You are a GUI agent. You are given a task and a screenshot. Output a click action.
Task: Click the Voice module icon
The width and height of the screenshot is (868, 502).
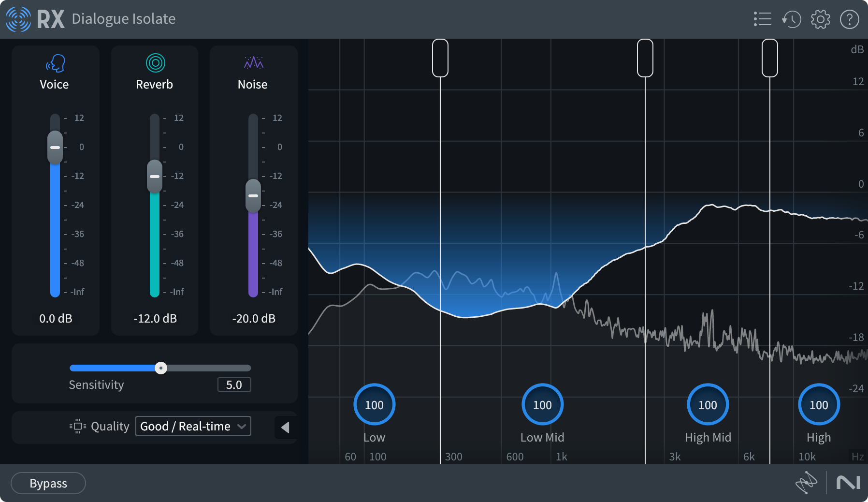pos(54,63)
